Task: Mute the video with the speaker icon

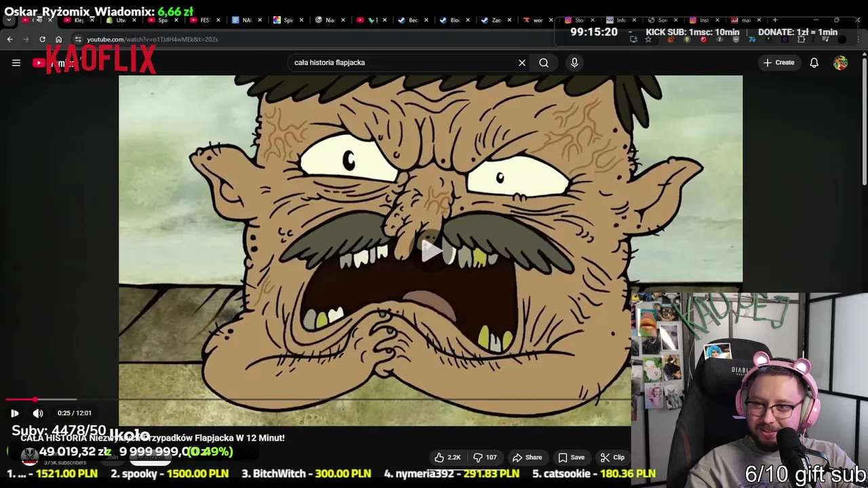Action: [38, 413]
